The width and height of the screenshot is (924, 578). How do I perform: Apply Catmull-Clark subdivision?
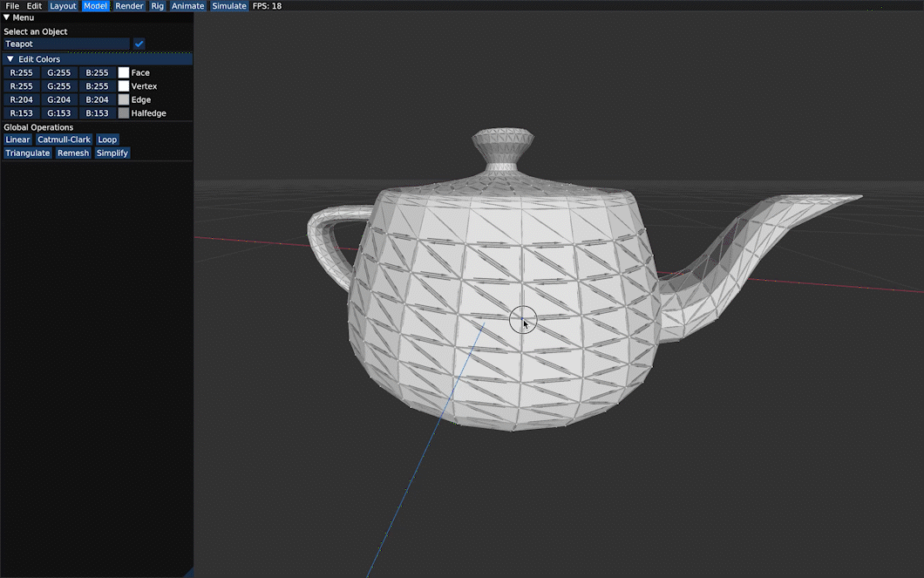point(64,139)
